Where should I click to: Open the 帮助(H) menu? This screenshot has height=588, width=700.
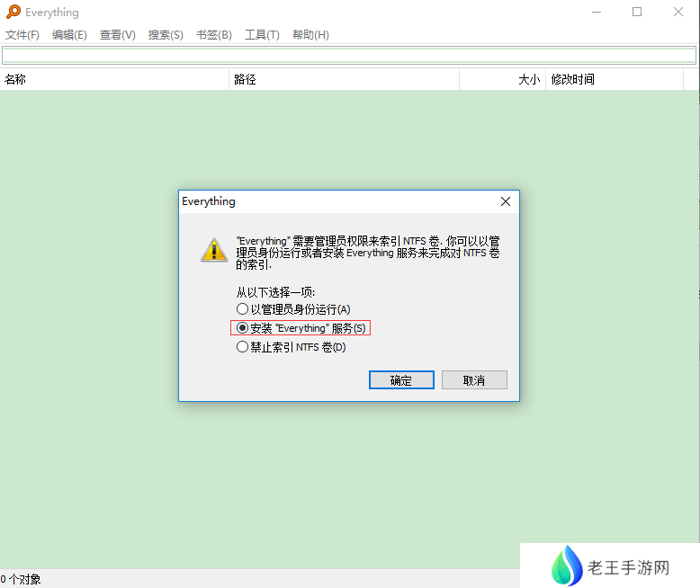click(x=310, y=35)
